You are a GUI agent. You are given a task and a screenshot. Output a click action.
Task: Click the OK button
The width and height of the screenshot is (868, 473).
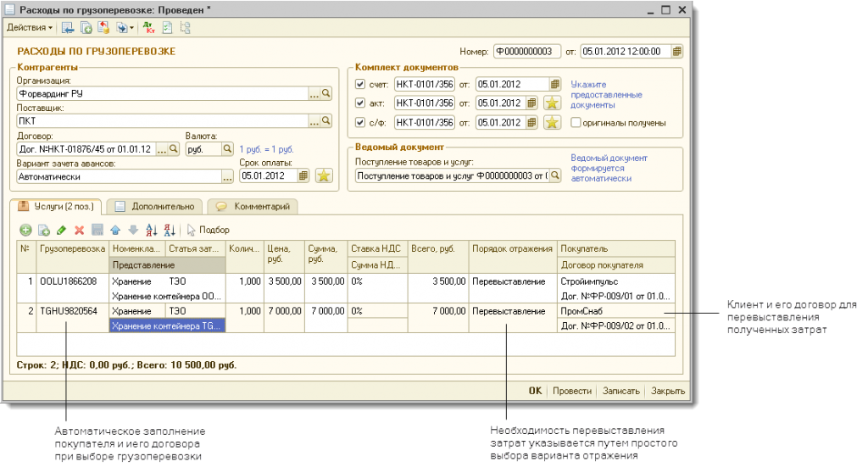[535, 391]
